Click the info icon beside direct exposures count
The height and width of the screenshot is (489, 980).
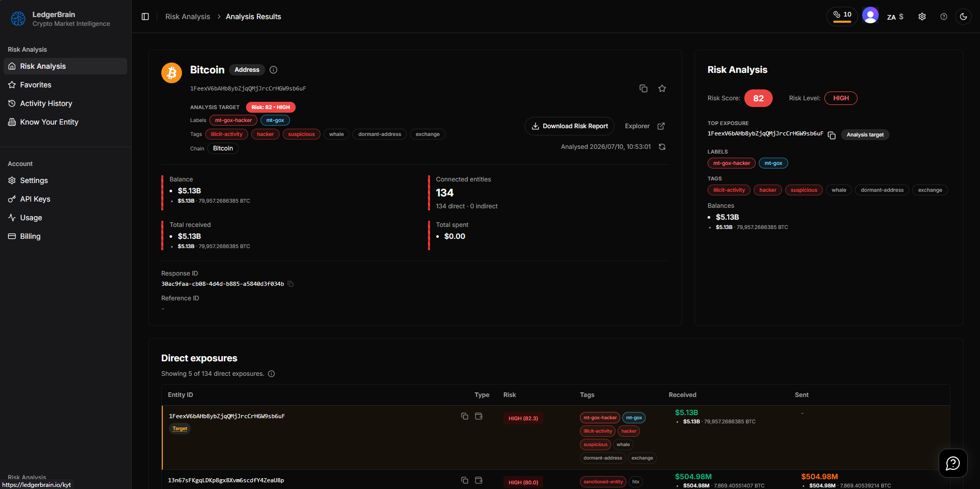[x=271, y=374]
